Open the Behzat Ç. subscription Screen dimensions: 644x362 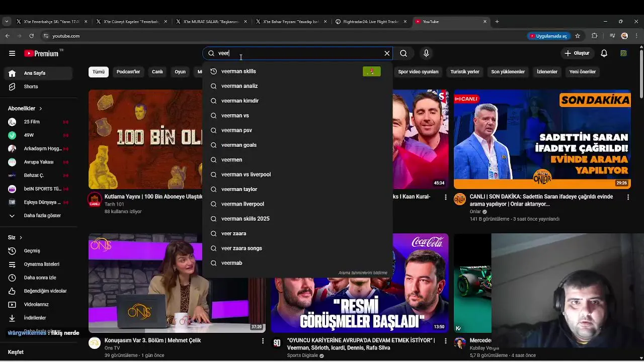(x=38, y=175)
